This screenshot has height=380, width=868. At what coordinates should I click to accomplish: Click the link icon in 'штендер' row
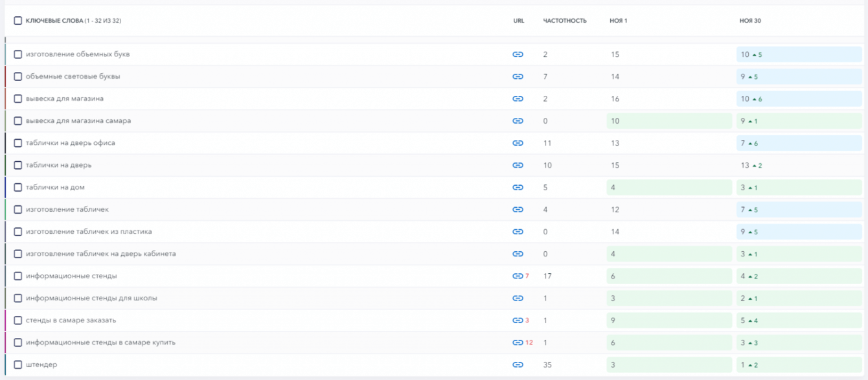point(518,364)
